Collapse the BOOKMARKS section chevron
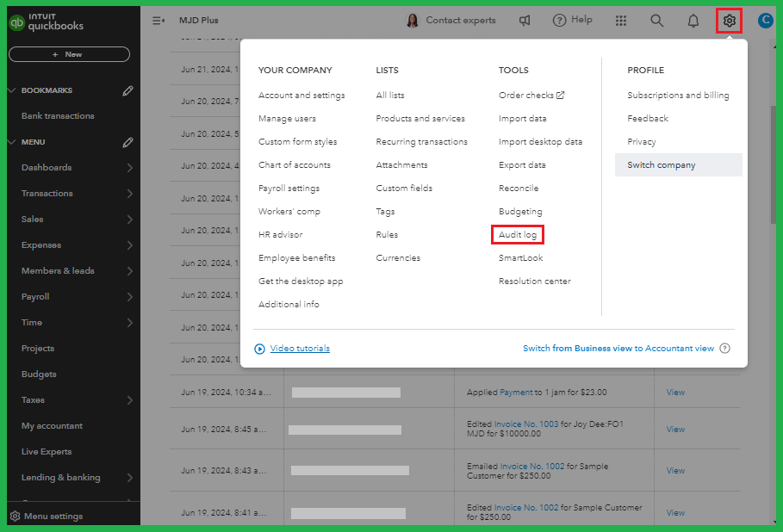This screenshot has width=783, height=532. 12,90
